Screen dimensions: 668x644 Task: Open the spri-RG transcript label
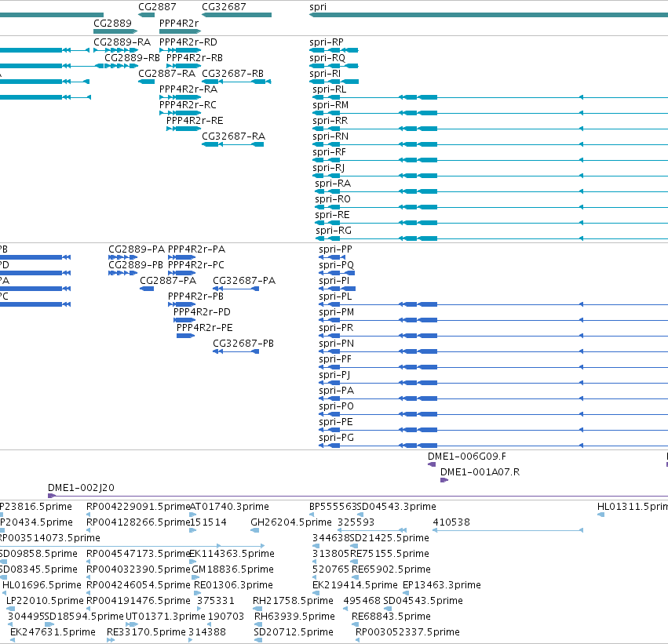[x=334, y=231]
